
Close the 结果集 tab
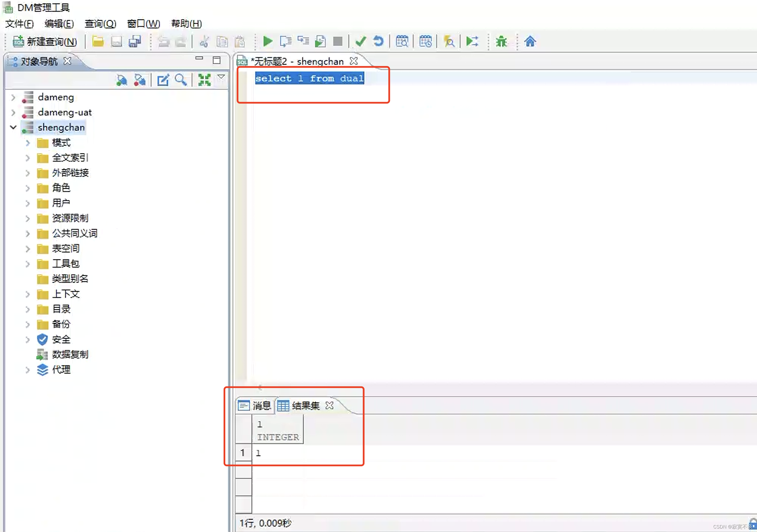coord(329,405)
